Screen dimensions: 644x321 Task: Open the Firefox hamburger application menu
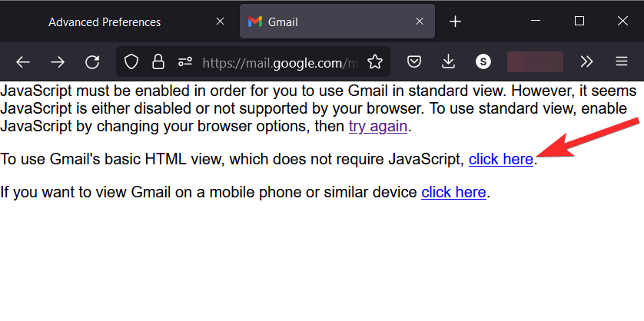[622, 62]
